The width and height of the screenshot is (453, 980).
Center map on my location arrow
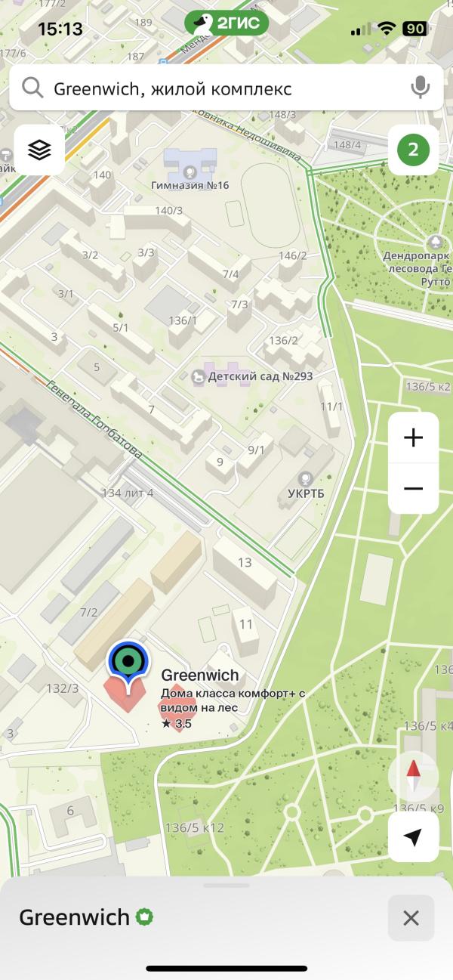pyautogui.click(x=413, y=836)
